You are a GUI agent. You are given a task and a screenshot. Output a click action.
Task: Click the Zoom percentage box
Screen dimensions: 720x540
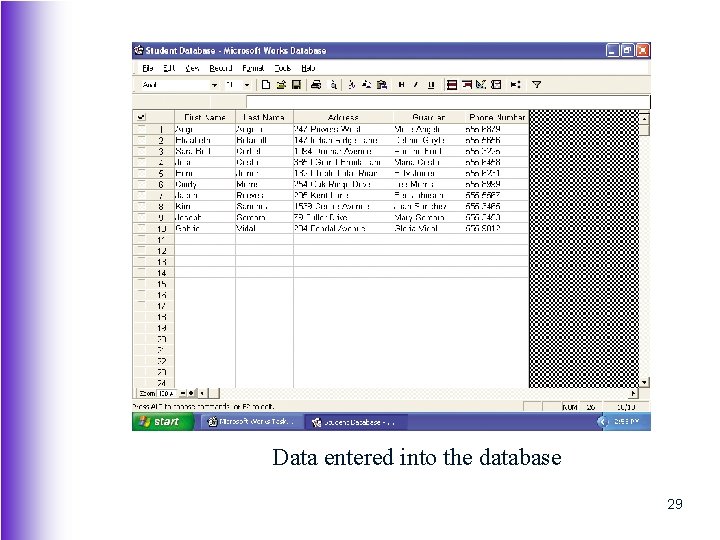(167, 394)
